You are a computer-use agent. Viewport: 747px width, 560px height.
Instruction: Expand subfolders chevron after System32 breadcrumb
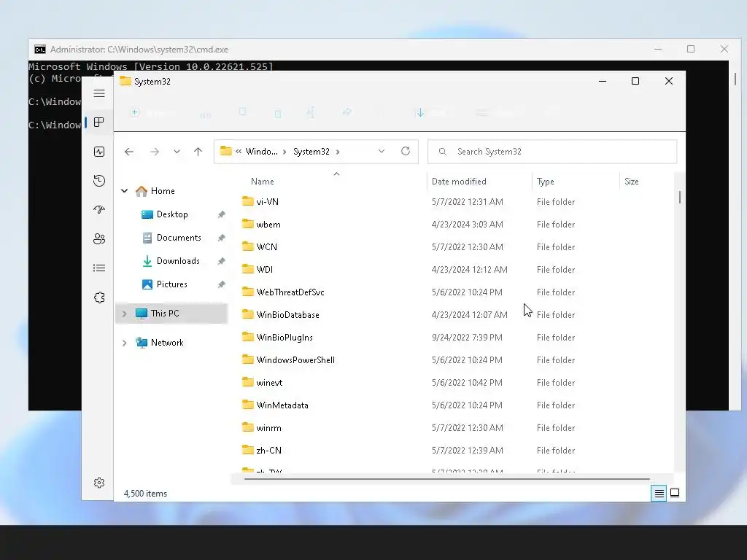[x=338, y=152]
